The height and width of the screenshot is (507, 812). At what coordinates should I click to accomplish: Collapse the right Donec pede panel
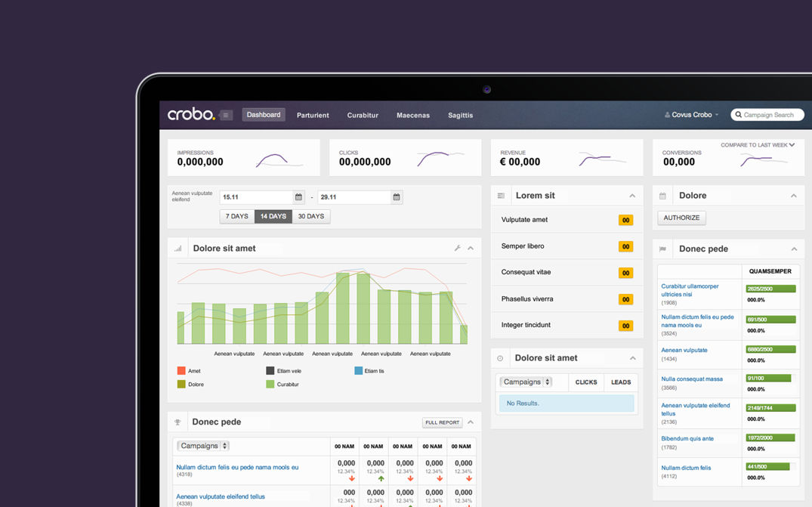(794, 249)
